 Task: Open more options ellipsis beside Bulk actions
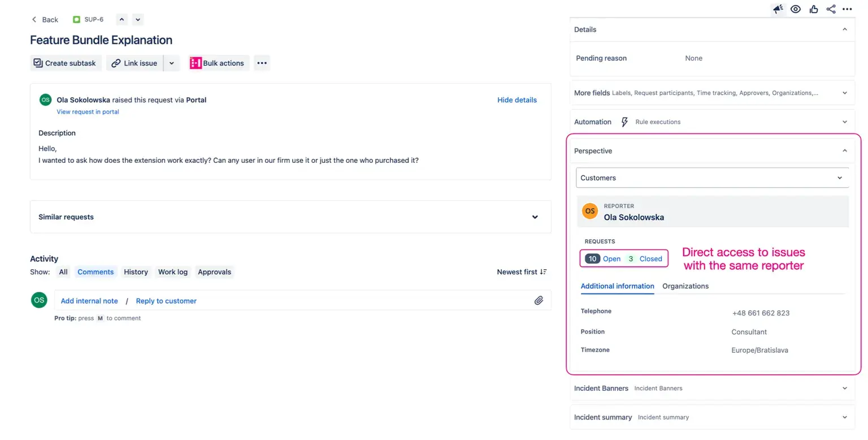tap(262, 63)
